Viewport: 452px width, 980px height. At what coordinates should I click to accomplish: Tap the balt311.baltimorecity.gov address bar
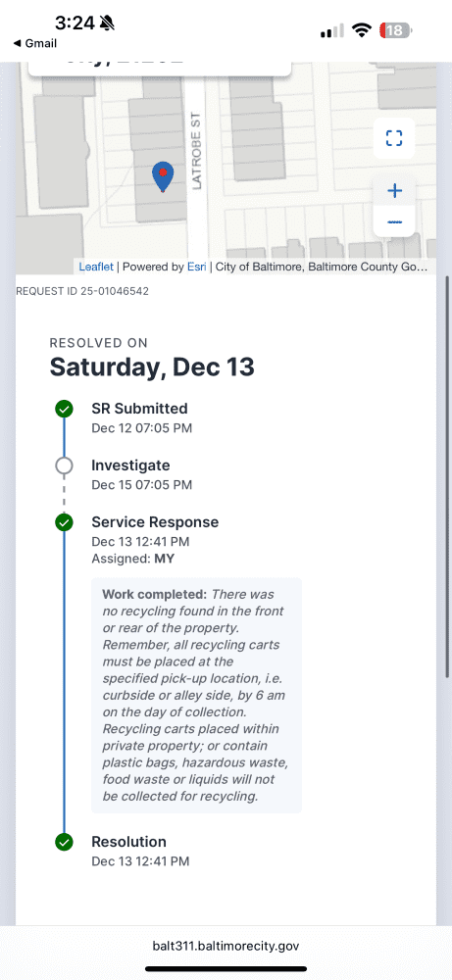pyautogui.click(x=226, y=946)
